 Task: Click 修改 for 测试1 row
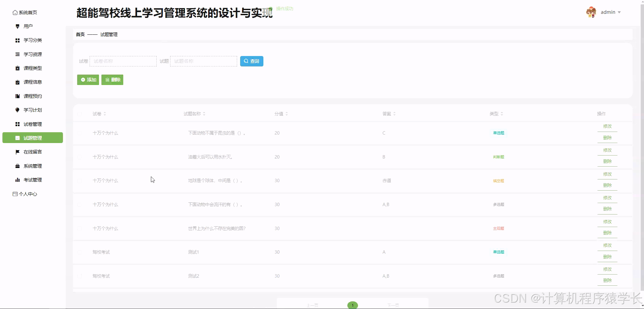[x=607, y=246]
